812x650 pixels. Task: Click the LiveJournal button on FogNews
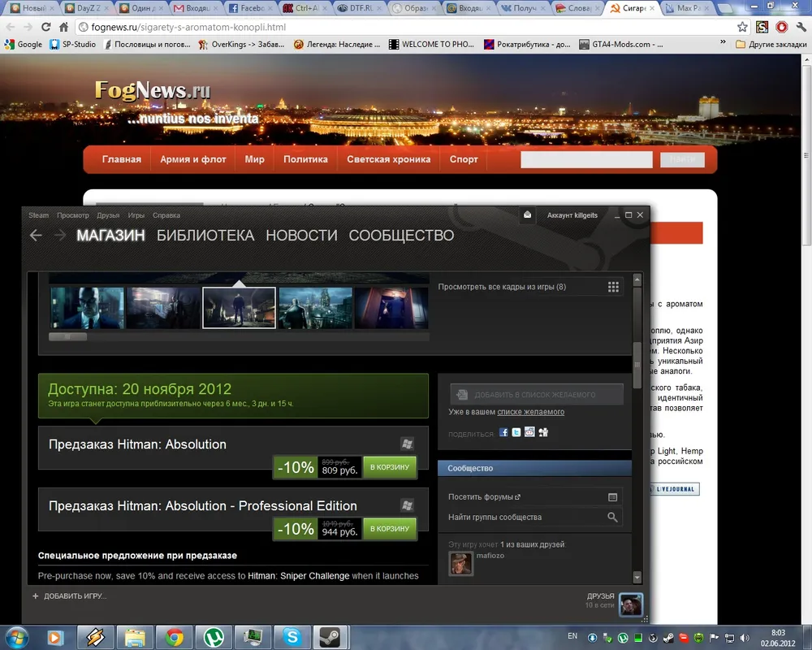tap(675, 489)
